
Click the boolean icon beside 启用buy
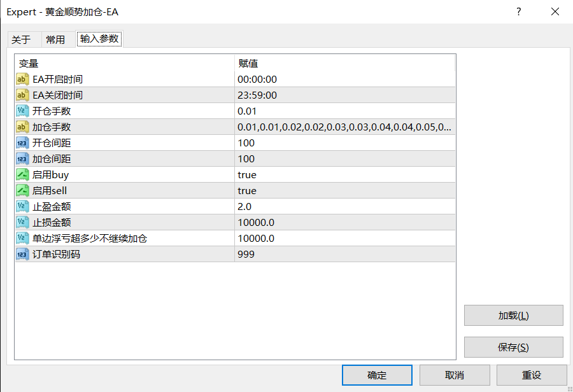coord(22,175)
